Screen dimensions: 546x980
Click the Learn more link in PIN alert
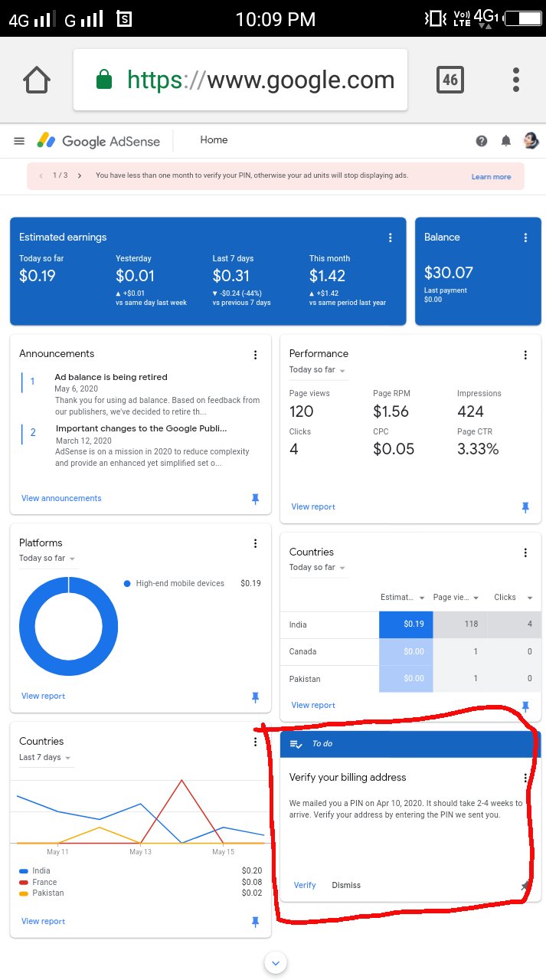coord(491,176)
